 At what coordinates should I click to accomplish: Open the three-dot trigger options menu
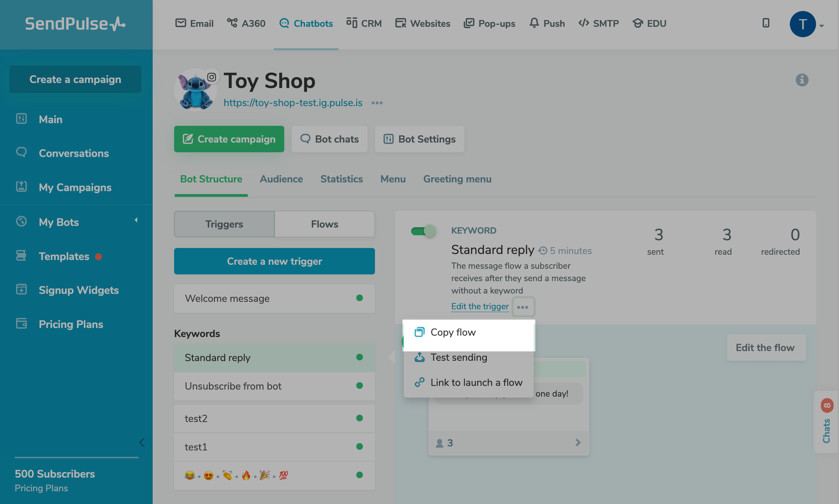[523, 306]
